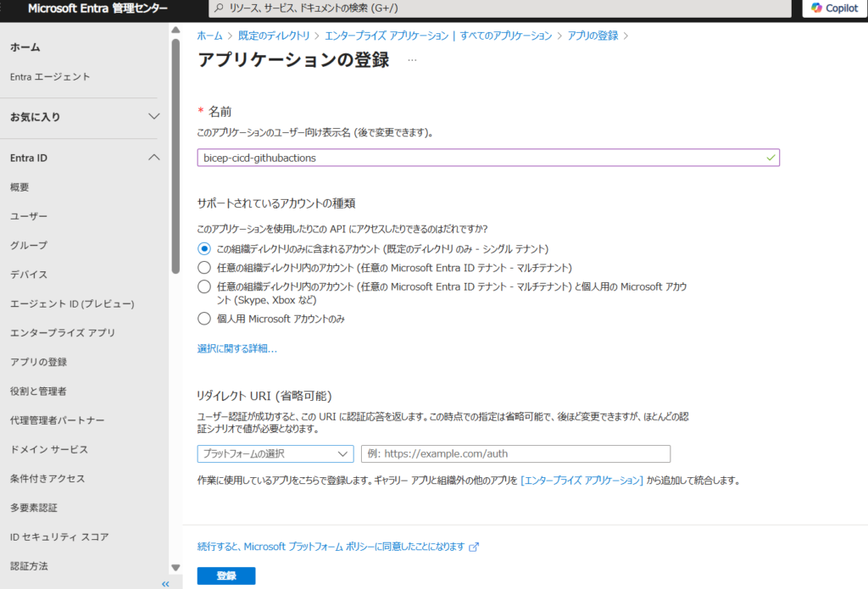Open the platform selection dropdown
Viewport: 868px width, 589px height.
[x=275, y=453]
